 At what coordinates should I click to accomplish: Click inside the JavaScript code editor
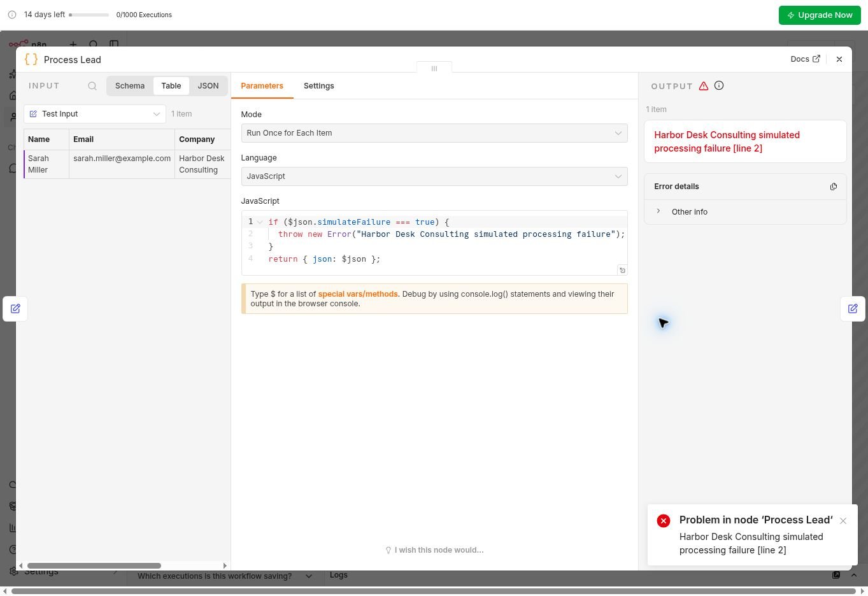[434, 243]
